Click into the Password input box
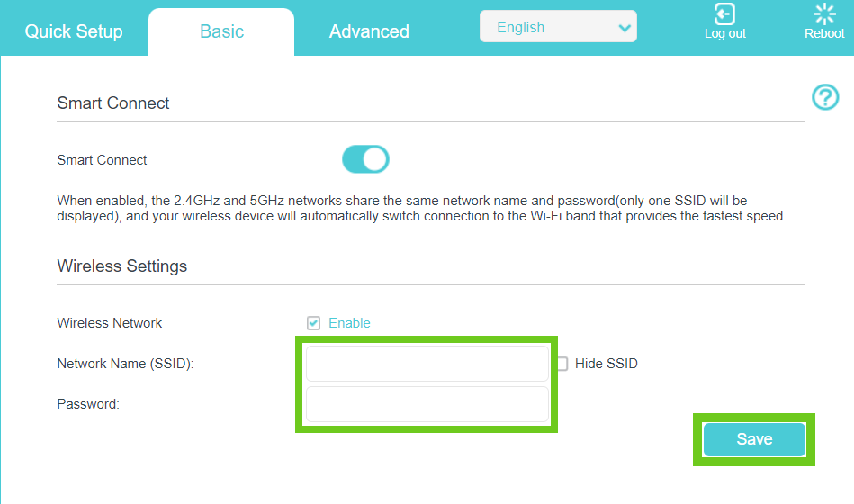This screenshot has width=854, height=504. (x=427, y=404)
